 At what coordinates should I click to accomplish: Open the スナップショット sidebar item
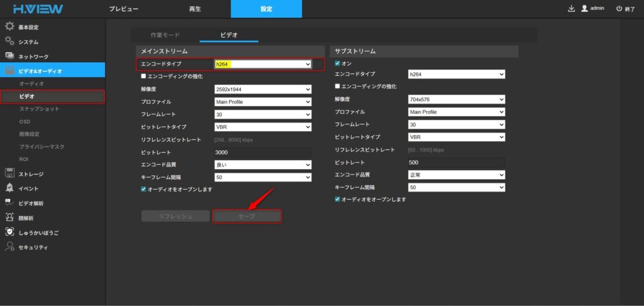pyautogui.click(x=40, y=109)
